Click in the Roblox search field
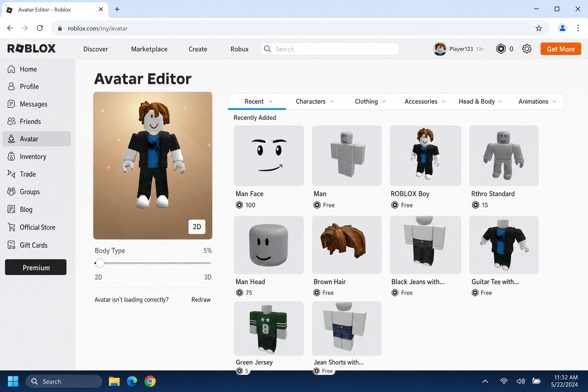The image size is (588, 392). [x=330, y=49]
